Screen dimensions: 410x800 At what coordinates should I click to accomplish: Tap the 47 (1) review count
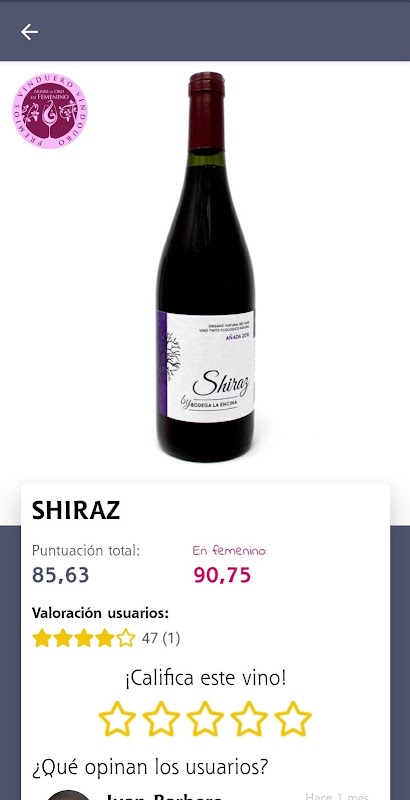point(161,638)
